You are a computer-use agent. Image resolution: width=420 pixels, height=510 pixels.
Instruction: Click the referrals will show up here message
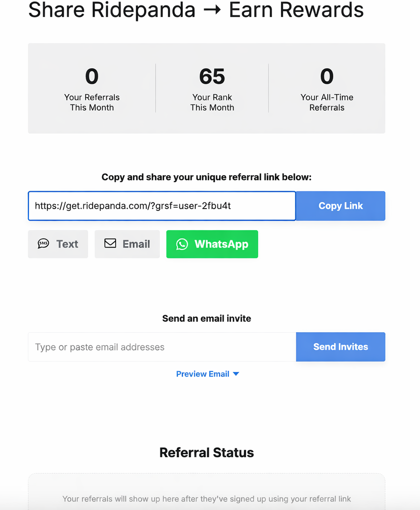[x=207, y=499]
